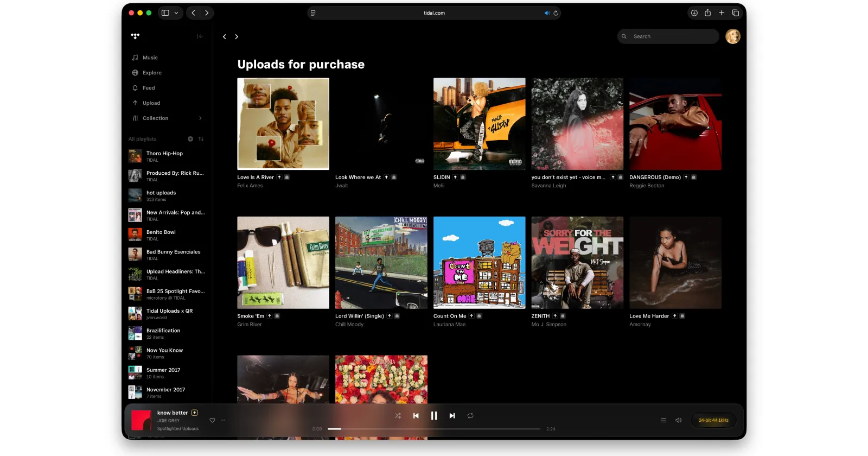
Task: Click upload badge next to Smoke 'Em
Action: 269,316
